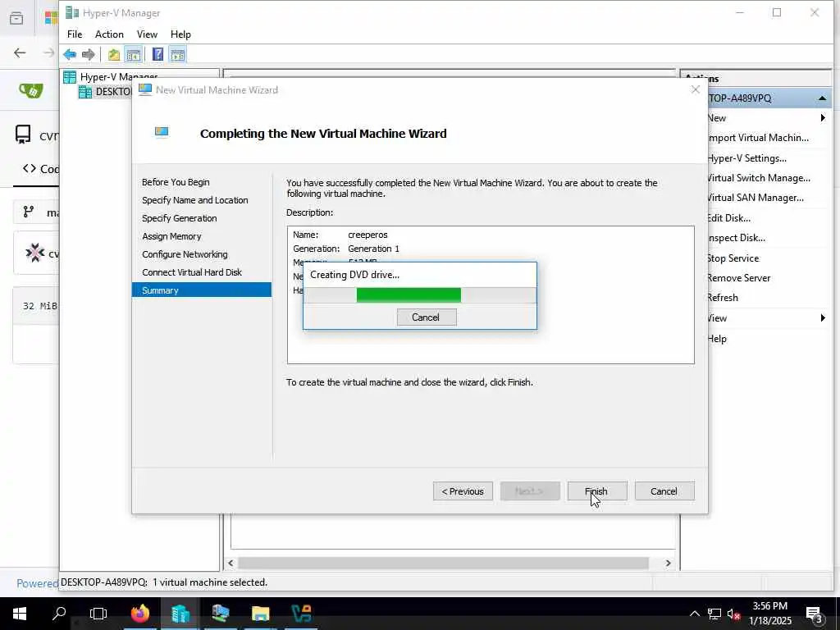Open the Windows Start menu

click(x=20, y=614)
